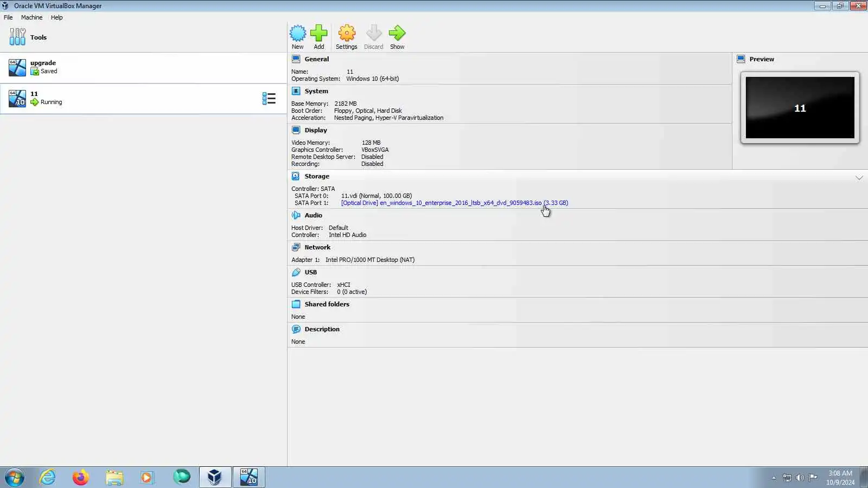Click the Windows 10 (64-bit) operating system value
868x488 pixels.
[x=373, y=79]
